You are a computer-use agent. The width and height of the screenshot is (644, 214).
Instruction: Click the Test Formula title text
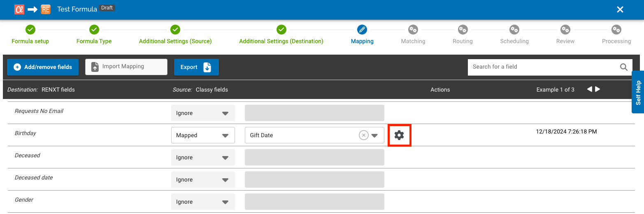point(77,9)
